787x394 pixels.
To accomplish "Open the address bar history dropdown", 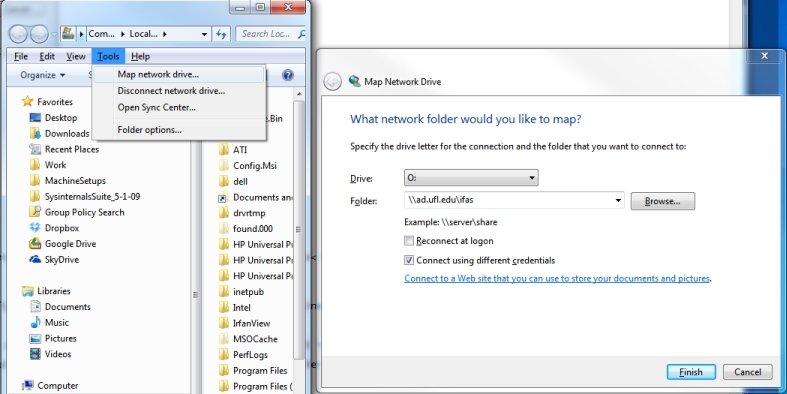I will [x=204, y=34].
